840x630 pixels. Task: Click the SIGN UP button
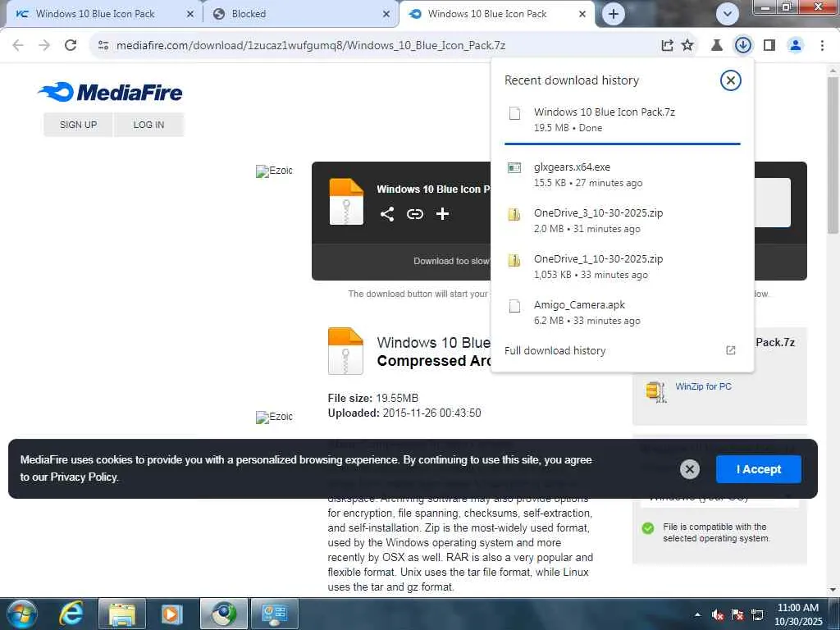(x=78, y=125)
